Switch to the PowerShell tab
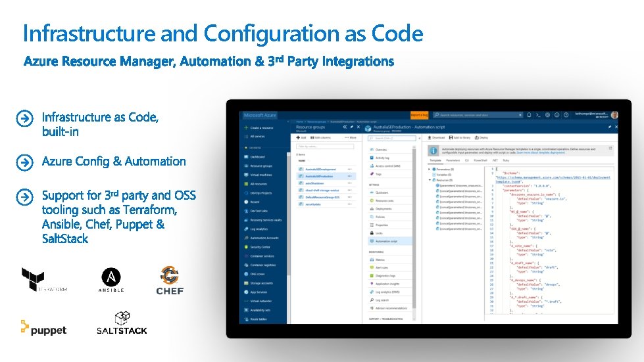This screenshot has width=644, height=362. tap(480, 160)
